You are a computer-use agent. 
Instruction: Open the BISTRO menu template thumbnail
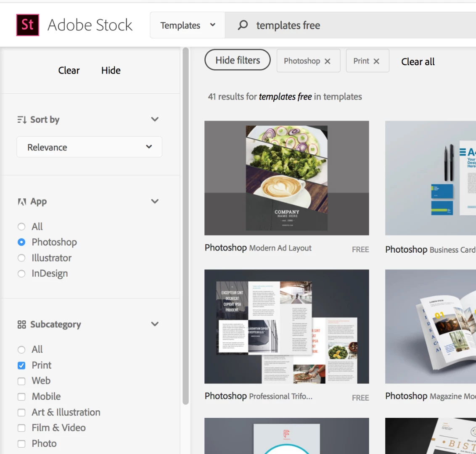[431, 436]
